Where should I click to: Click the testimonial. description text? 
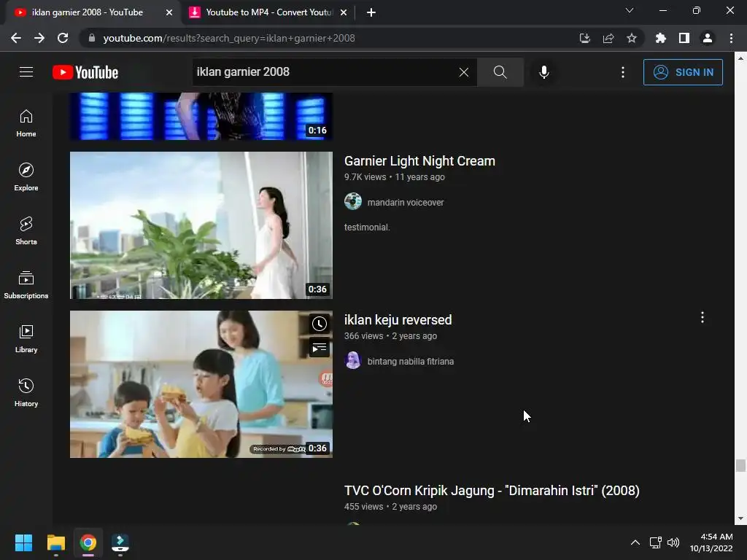[367, 227]
